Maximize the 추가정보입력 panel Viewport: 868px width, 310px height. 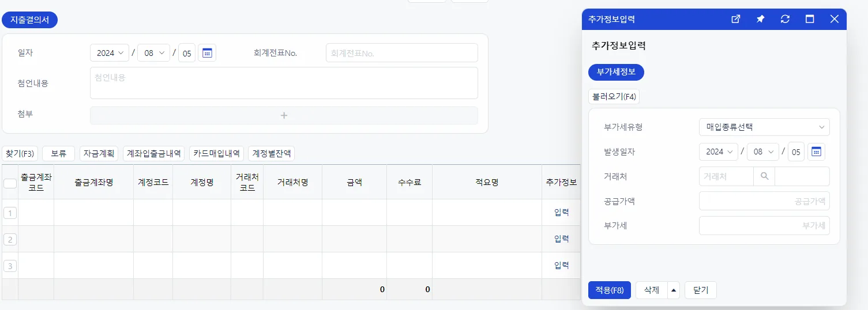(x=810, y=19)
